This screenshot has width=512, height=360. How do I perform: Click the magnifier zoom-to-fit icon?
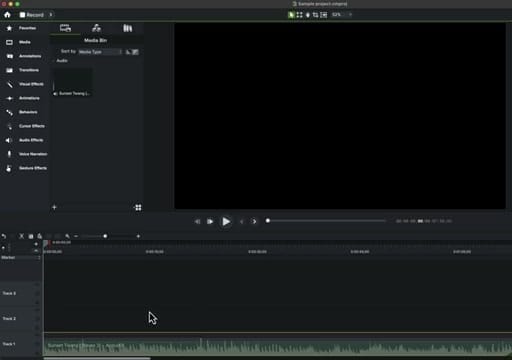(x=67, y=236)
